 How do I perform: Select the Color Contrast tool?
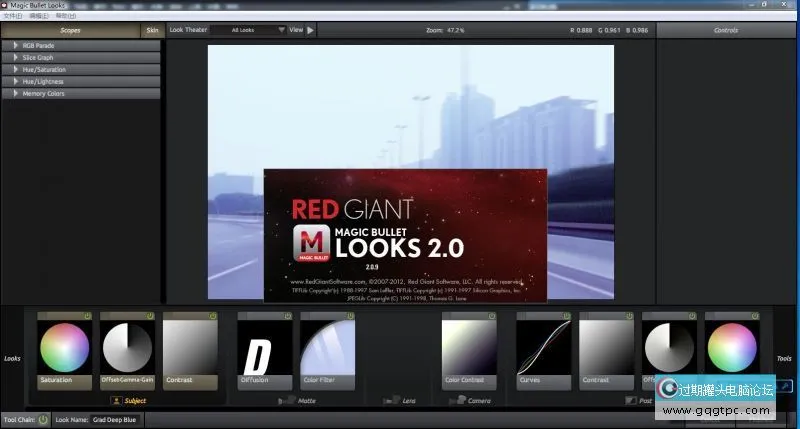pyautogui.click(x=469, y=350)
